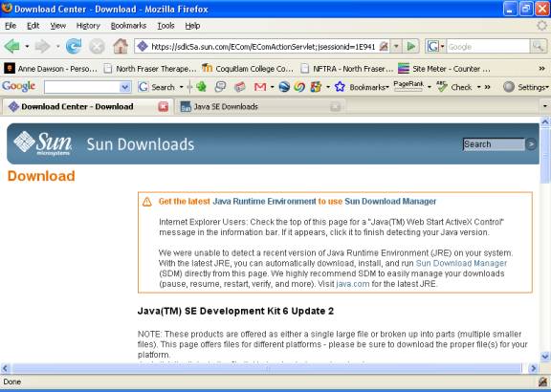The width and height of the screenshot is (551, 392).
Task: Click the Google engine icon in the search box
Action: pyautogui.click(x=432, y=46)
